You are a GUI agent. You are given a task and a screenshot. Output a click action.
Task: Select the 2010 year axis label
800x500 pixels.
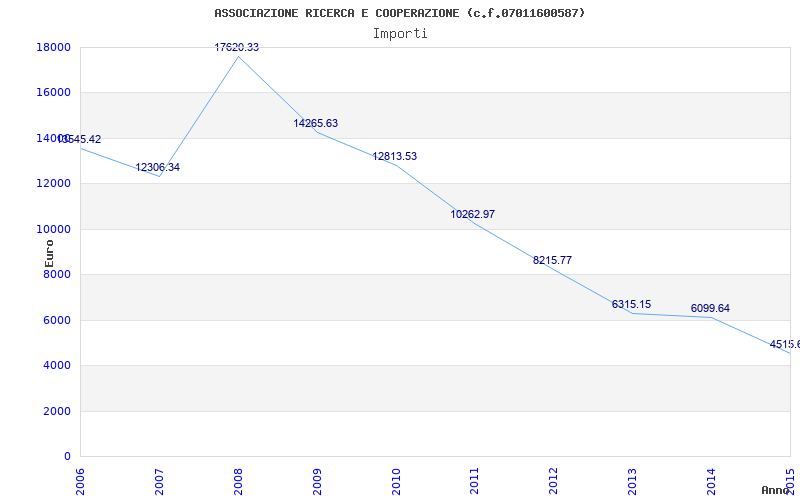[396, 481]
